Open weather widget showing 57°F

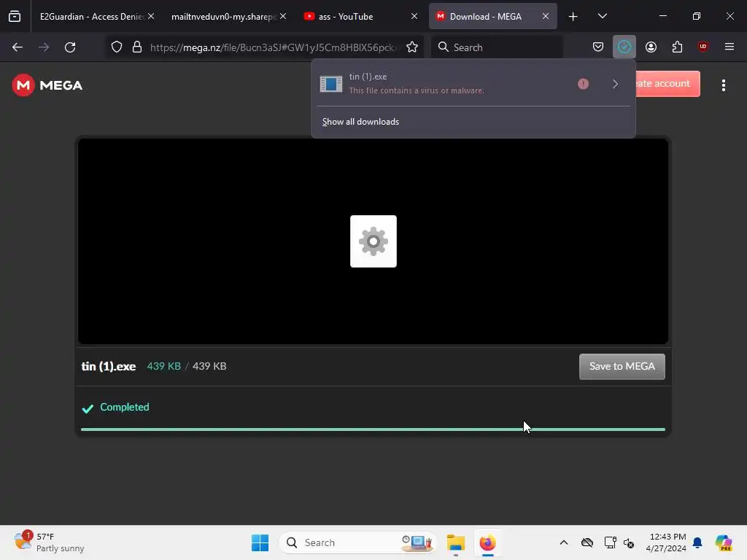(x=49, y=542)
